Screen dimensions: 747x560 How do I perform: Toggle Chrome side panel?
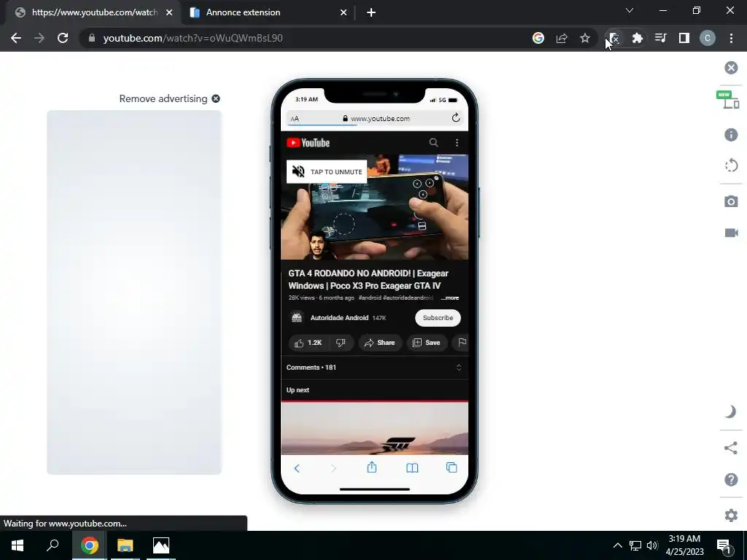click(684, 38)
